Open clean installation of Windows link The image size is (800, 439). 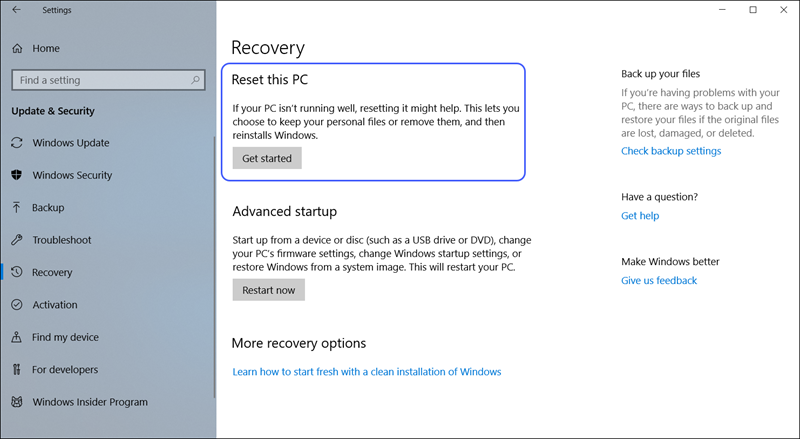tap(367, 372)
